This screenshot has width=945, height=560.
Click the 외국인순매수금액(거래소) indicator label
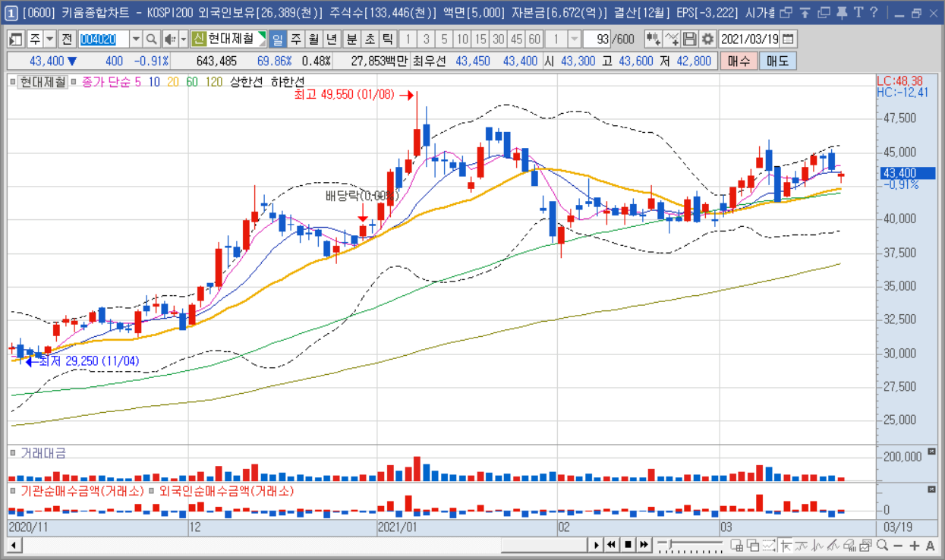point(227,491)
